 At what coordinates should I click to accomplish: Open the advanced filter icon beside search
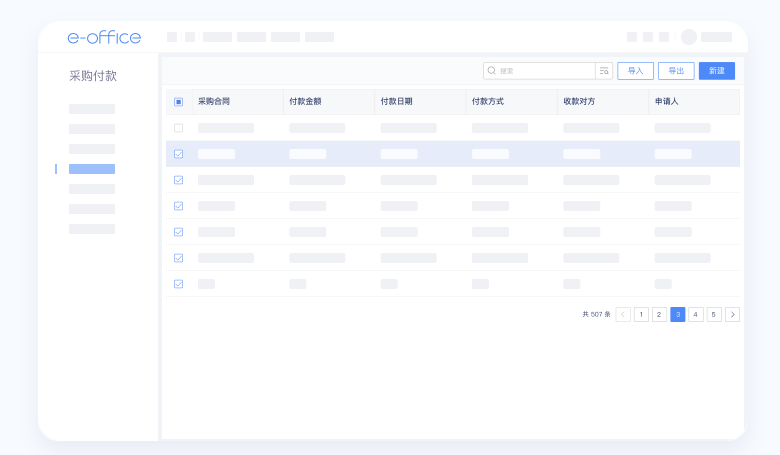(604, 71)
